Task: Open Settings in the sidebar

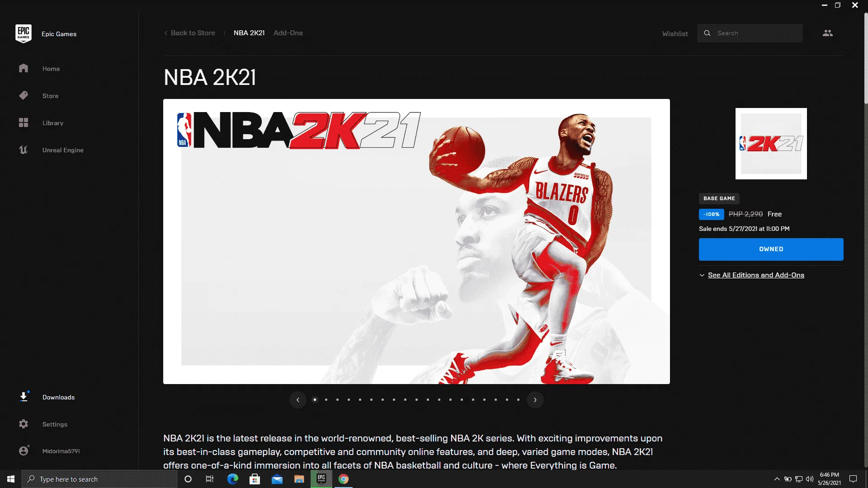Action: click(55, 424)
